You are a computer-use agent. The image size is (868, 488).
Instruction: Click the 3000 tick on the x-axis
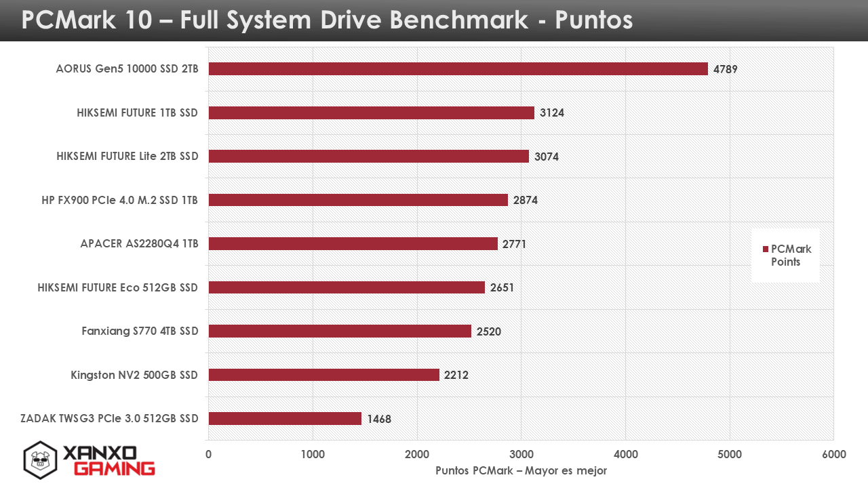[521, 454]
